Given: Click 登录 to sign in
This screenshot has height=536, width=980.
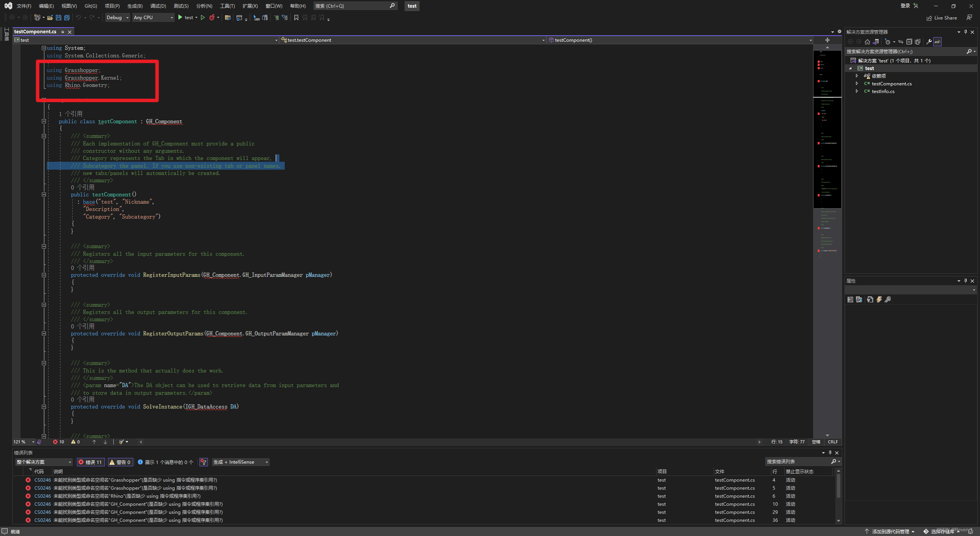Looking at the screenshot, I should pos(905,6).
